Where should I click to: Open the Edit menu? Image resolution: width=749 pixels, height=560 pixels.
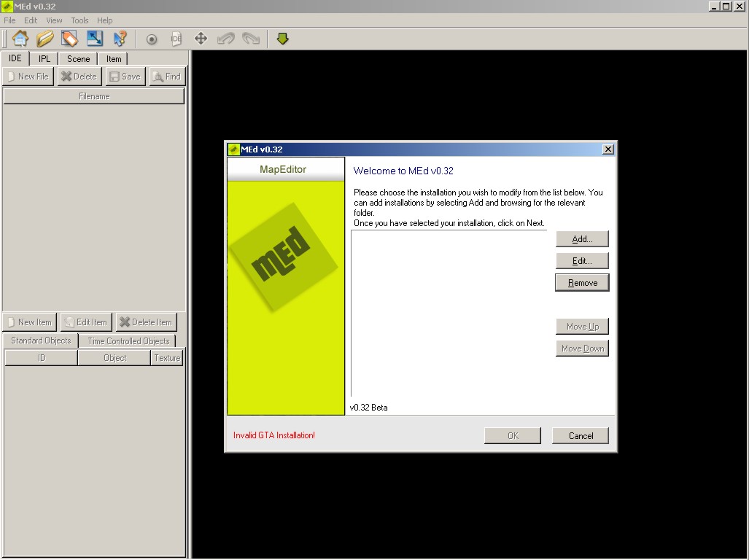[31, 20]
